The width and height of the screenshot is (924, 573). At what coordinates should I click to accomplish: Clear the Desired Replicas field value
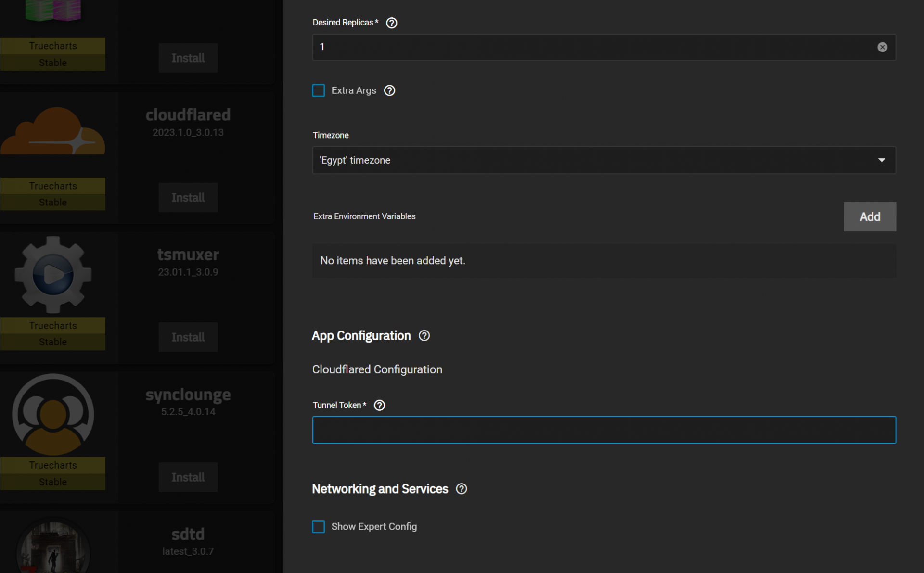[x=882, y=47]
